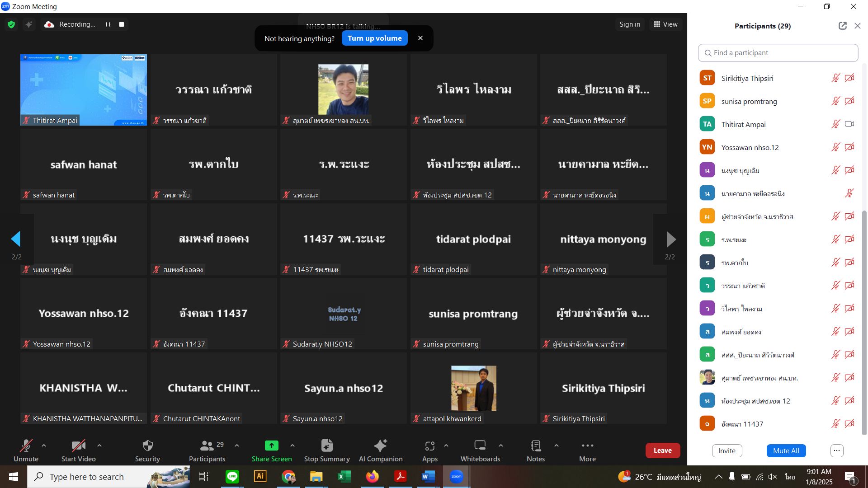Open Adobe Illustrator from taskbar

coord(260,477)
